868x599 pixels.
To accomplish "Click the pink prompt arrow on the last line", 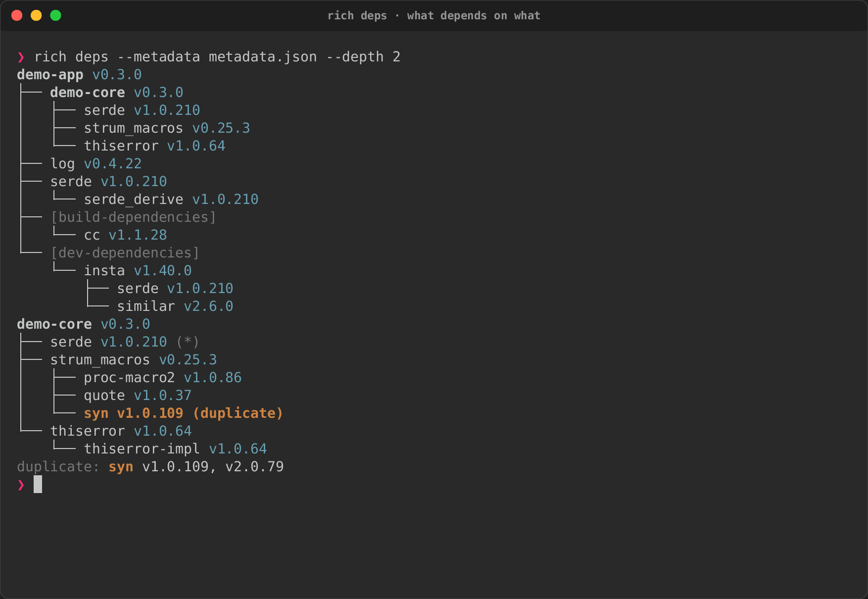I will (21, 485).
